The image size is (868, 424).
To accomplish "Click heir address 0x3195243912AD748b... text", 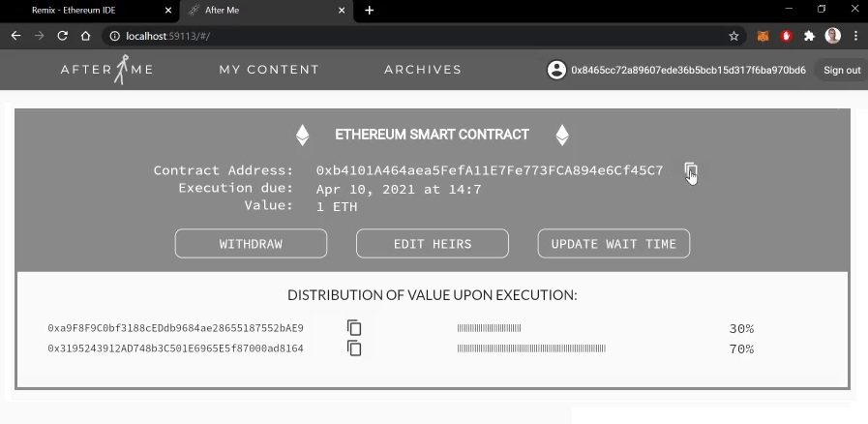I will pyautogui.click(x=175, y=348).
